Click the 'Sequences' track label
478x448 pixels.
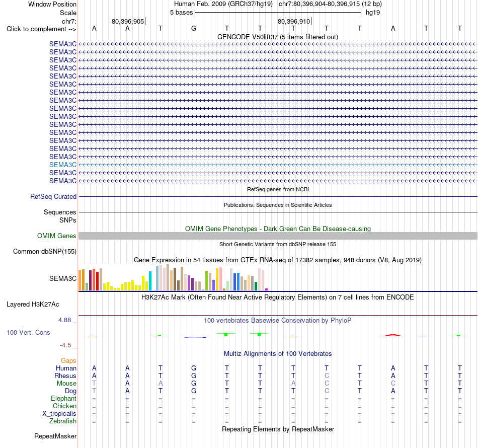tap(60, 212)
